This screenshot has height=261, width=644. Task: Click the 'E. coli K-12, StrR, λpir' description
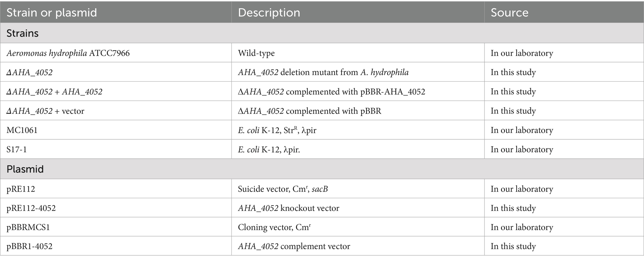tap(277, 130)
